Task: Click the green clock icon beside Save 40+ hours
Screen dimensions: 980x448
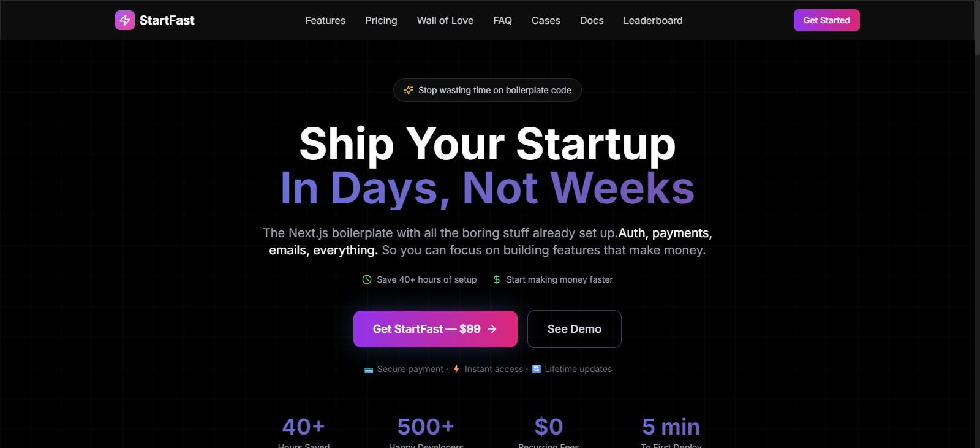Action: click(367, 279)
